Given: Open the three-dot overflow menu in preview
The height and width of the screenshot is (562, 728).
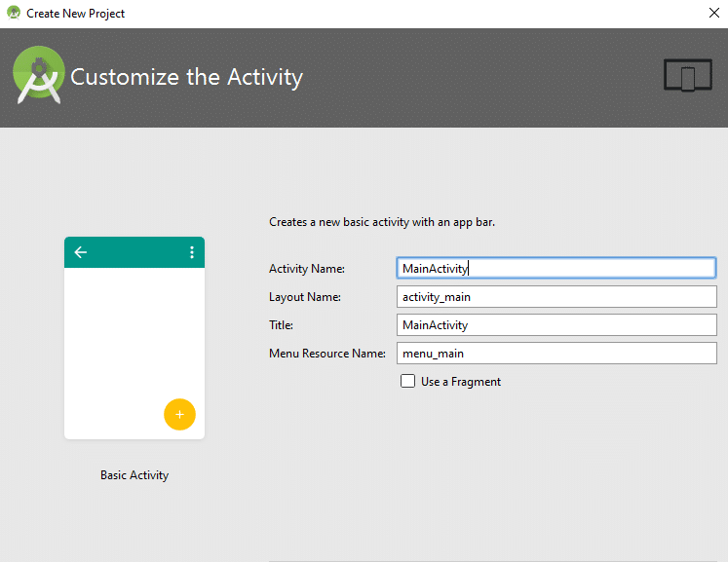Looking at the screenshot, I should pyautogui.click(x=191, y=252).
